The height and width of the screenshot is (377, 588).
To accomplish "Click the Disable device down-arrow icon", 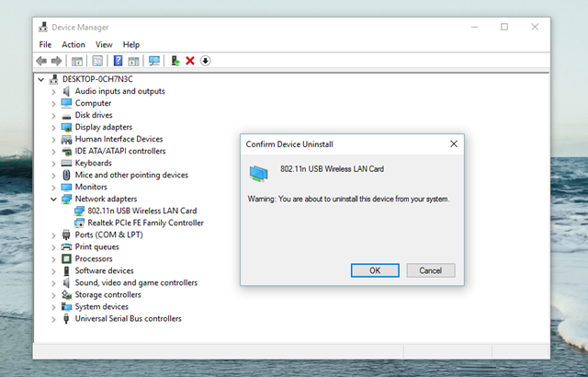I will point(205,61).
